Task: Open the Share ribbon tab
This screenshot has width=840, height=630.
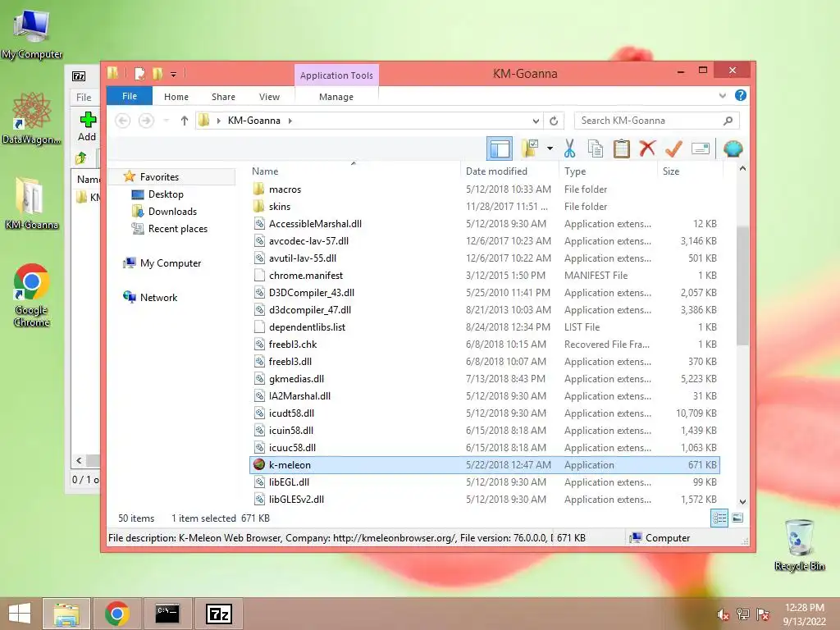Action: point(223,97)
